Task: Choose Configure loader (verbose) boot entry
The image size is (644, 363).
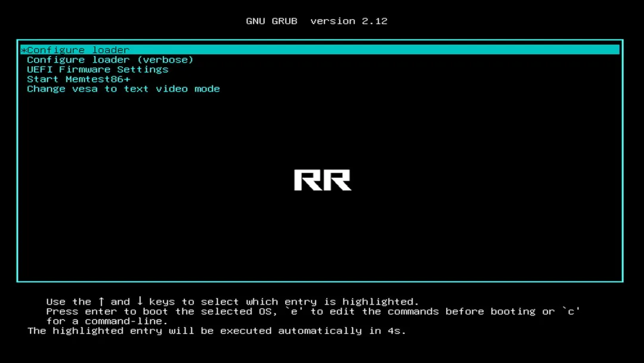Action: pyautogui.click(x=110, y=60)
